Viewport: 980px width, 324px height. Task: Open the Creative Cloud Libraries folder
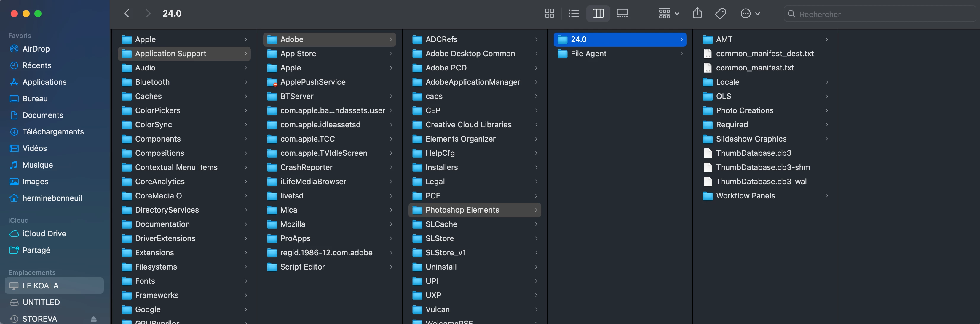[468, 125]
